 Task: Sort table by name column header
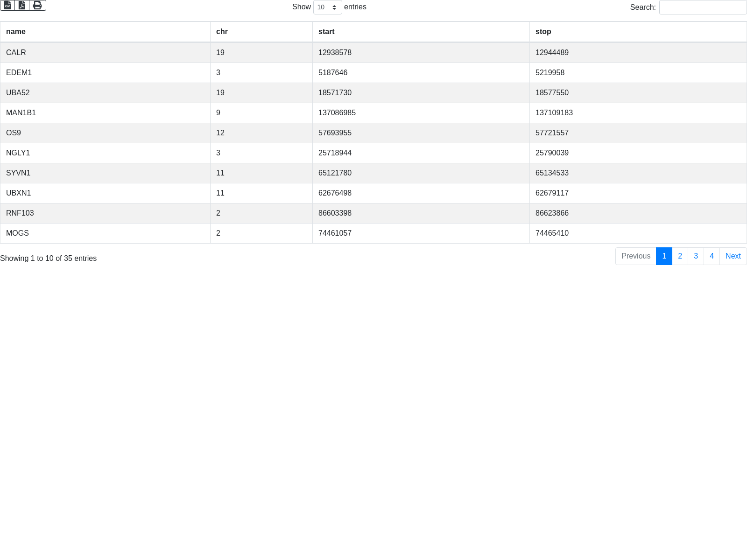(x=16, y=32)
